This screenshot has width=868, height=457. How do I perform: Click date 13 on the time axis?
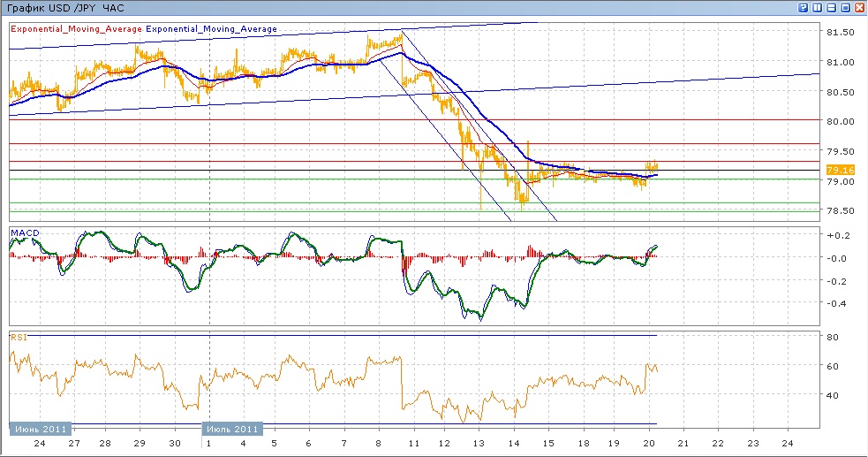[479, 444]
